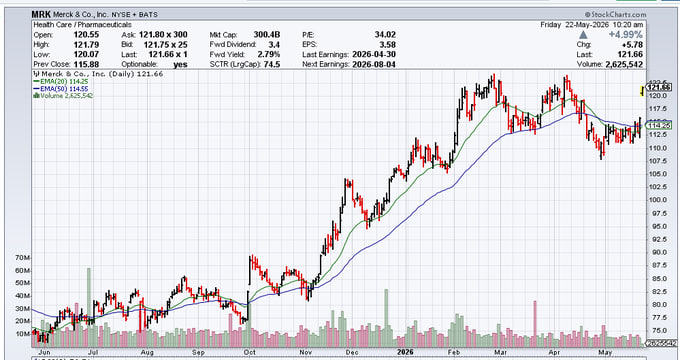Click the Chg value +5.78

632,45
